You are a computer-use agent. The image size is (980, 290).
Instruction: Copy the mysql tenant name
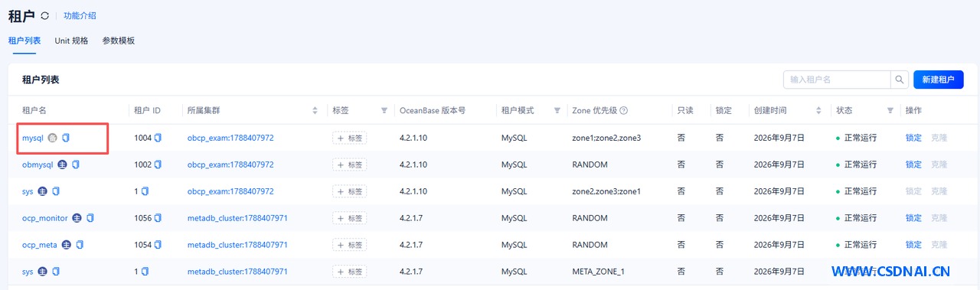[x=66, y=138]
